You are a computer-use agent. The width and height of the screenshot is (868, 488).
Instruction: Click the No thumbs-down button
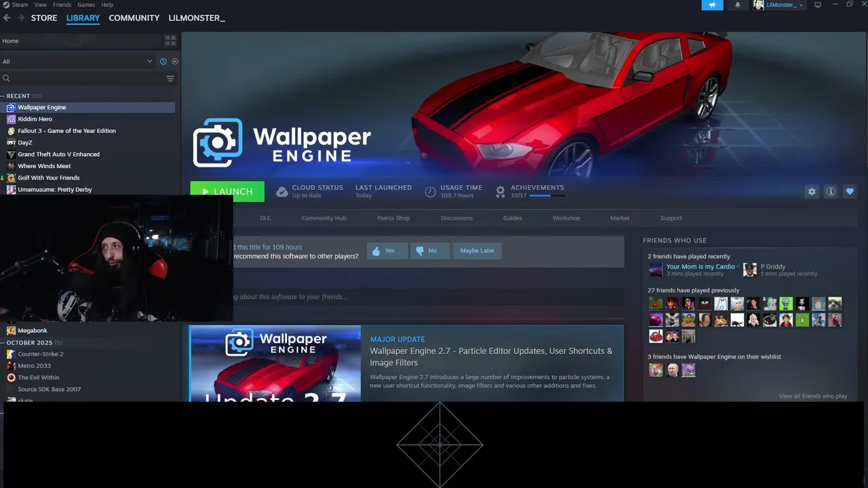pos(429,251)
